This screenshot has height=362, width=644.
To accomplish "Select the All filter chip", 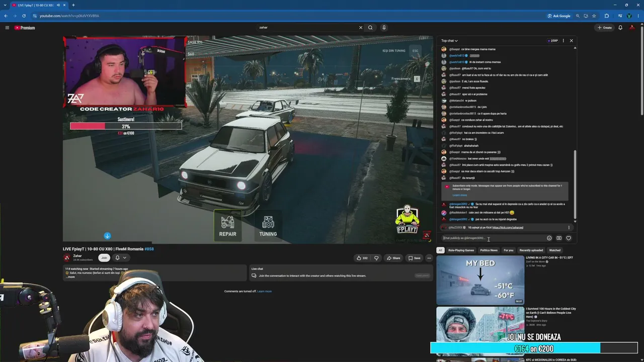I will click(x=440, y=250).
